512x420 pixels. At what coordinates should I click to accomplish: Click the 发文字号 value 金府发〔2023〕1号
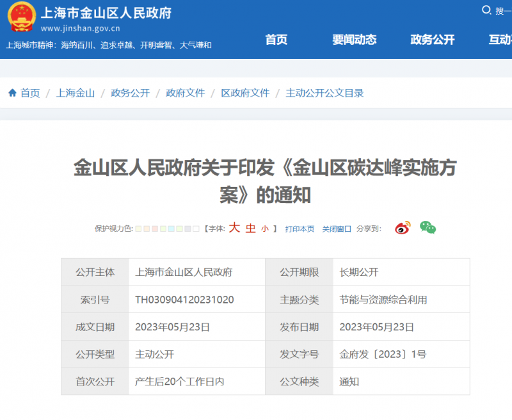tap(383, 354)
